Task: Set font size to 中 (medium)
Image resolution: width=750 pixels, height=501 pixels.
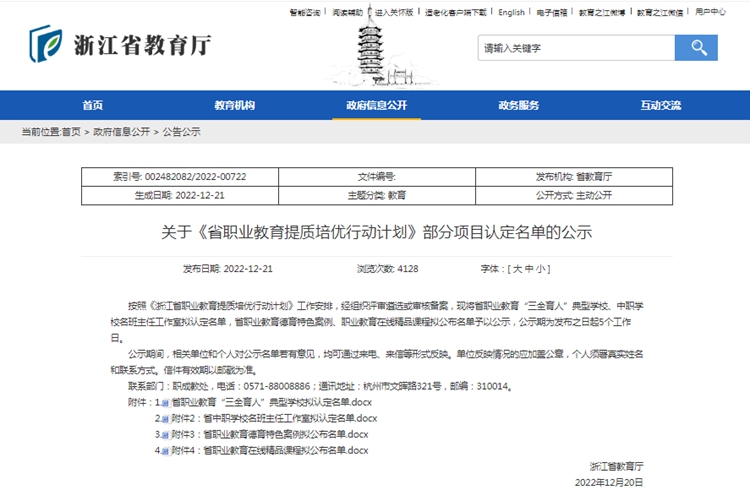Action: (x=530, y=269)
